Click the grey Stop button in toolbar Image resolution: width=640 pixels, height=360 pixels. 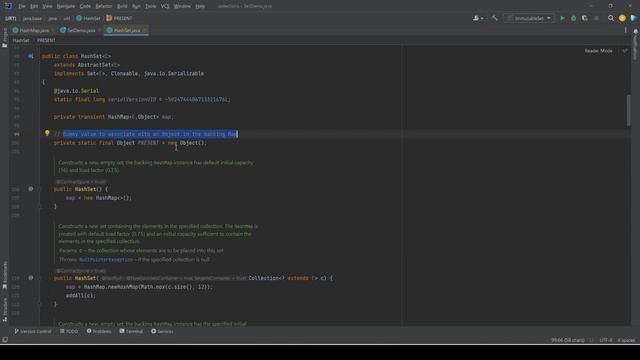click(x=596, y=18)
